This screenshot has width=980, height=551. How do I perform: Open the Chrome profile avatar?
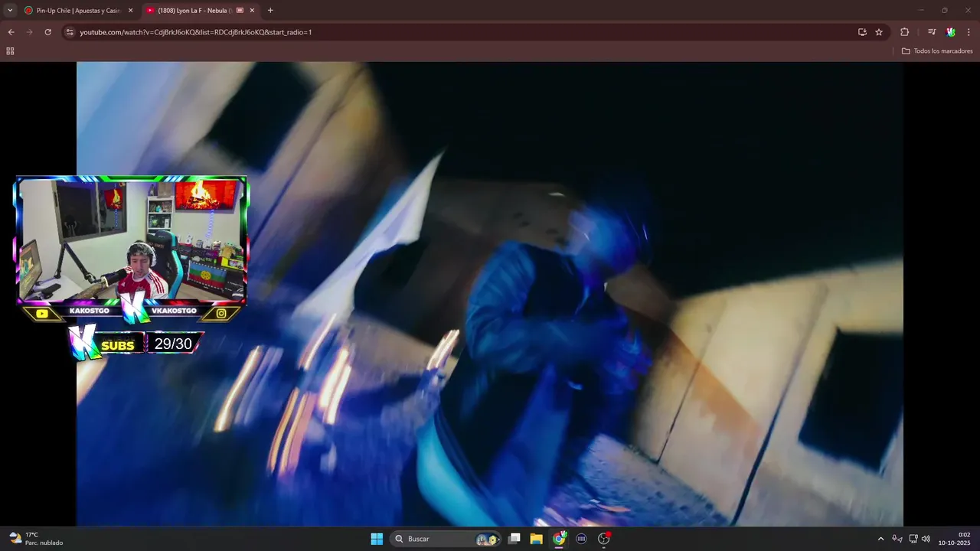pyautogui.click(x=951, y=32)
